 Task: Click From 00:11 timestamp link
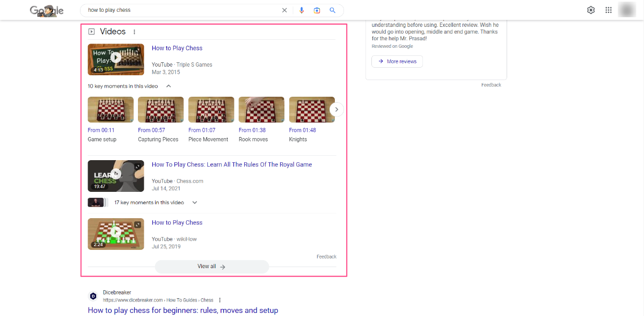[101, 130]
